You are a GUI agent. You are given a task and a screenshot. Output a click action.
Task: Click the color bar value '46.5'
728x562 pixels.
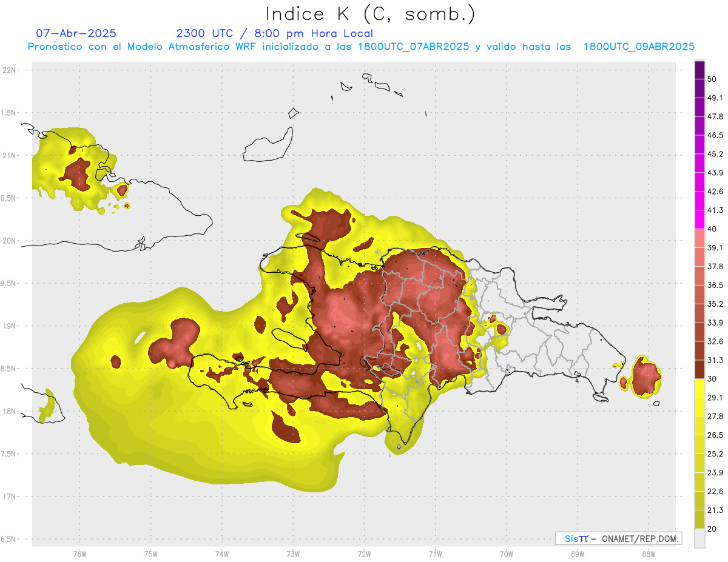pyautogui.click(x=715, y=135)
